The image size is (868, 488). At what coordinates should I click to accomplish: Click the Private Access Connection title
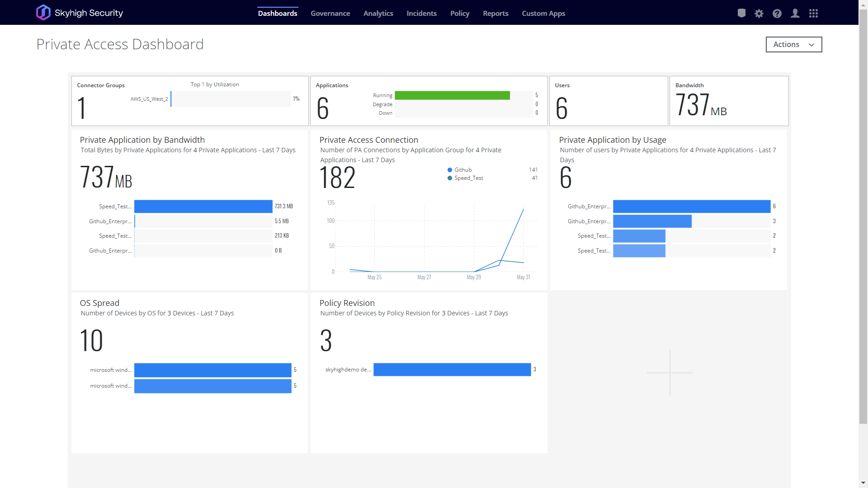pos(368,140)
